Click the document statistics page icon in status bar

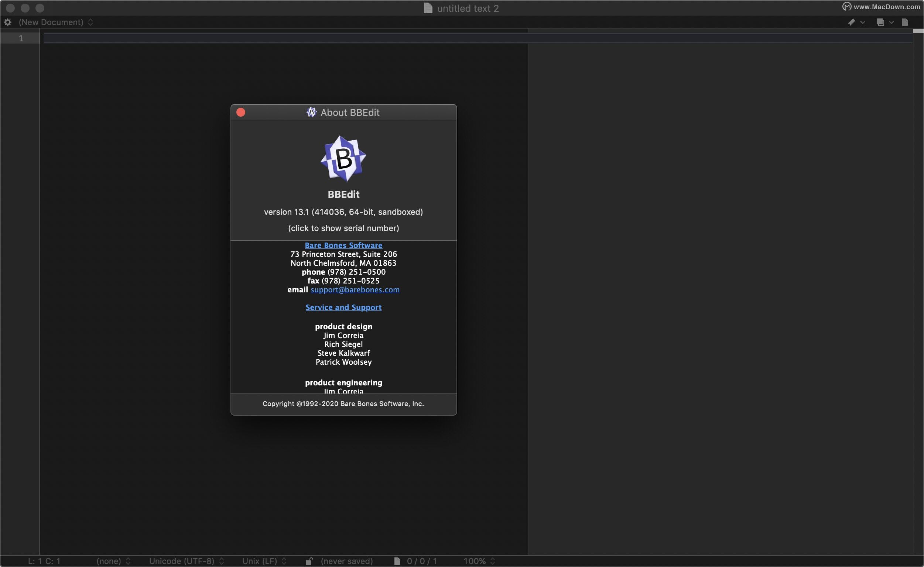click(x=397, y=561)
